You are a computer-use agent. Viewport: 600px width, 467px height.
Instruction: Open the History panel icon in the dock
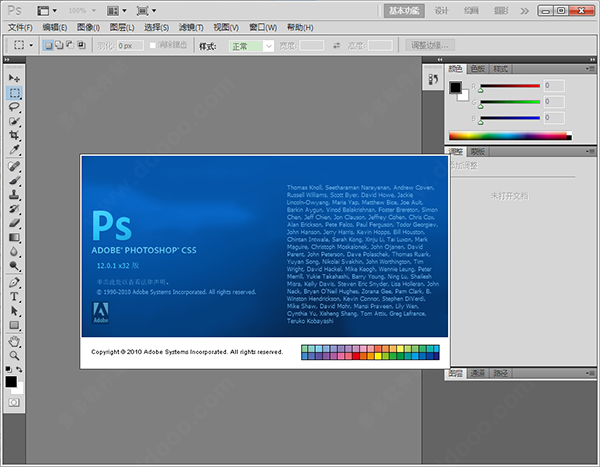click(x=433, y=79)
